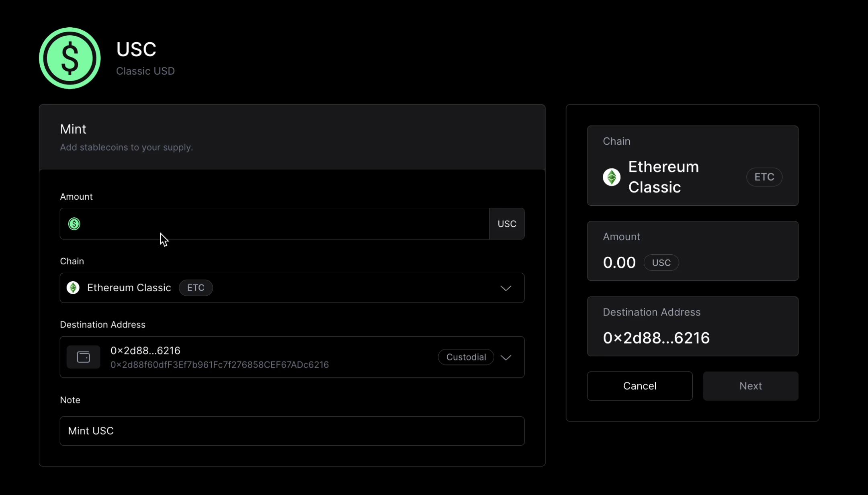Viewport: 868px width, 495px height.
Task: Click the Custodial tag on destination address
Action: coord(466,357)
